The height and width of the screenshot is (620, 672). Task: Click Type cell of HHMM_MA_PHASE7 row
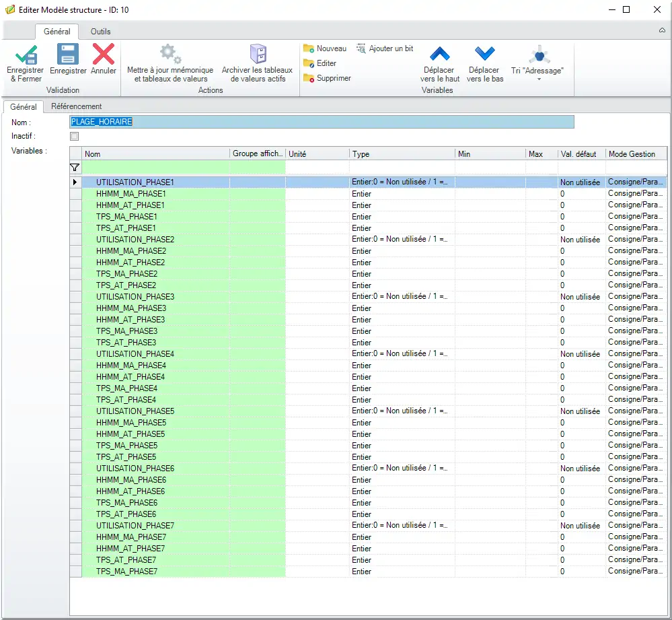402,537
